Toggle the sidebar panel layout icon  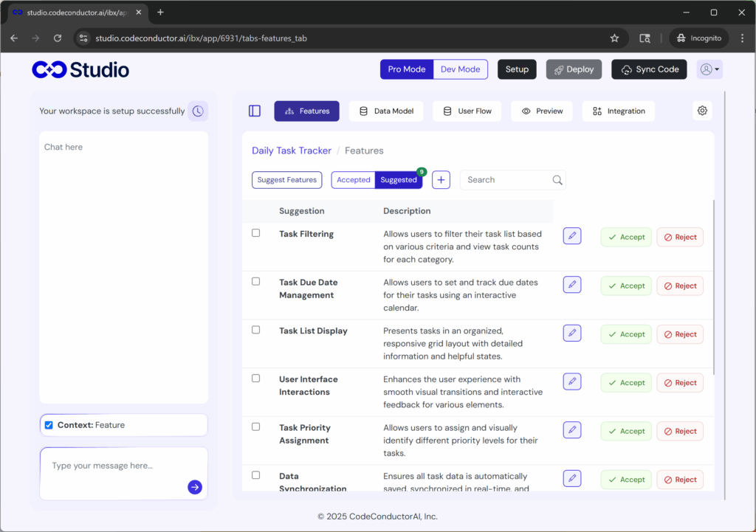255,111
